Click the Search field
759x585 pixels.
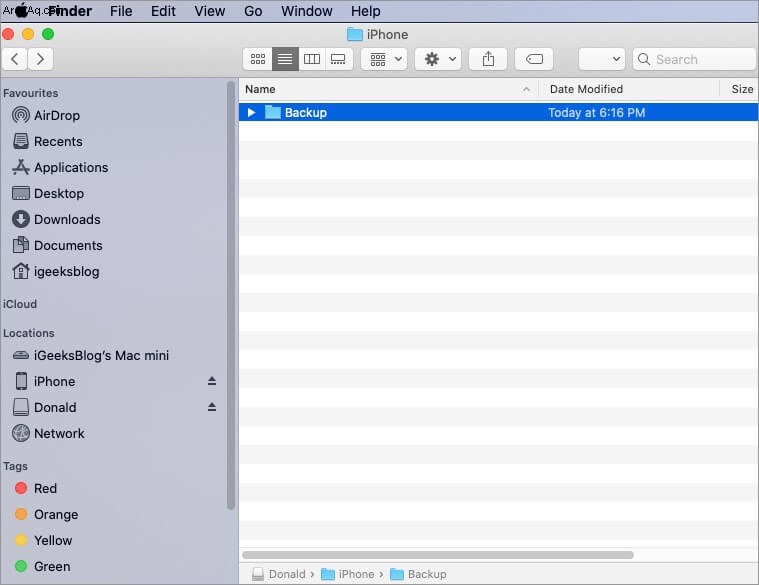coord(694,59)
